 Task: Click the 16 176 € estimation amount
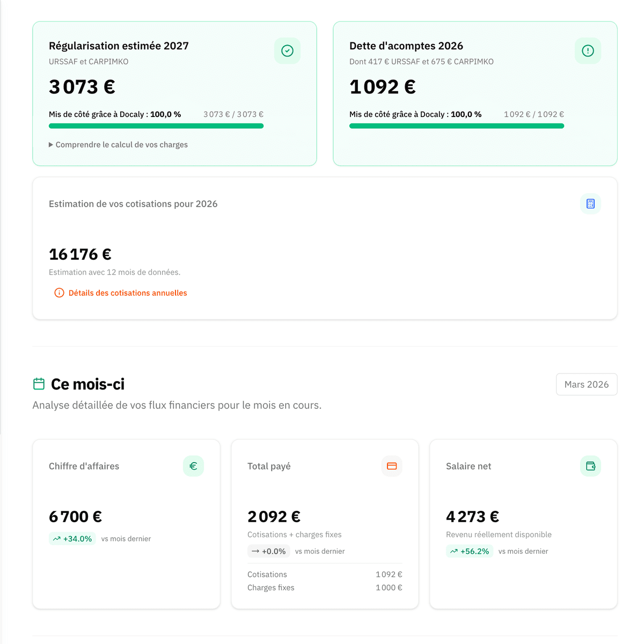[80, 254]
